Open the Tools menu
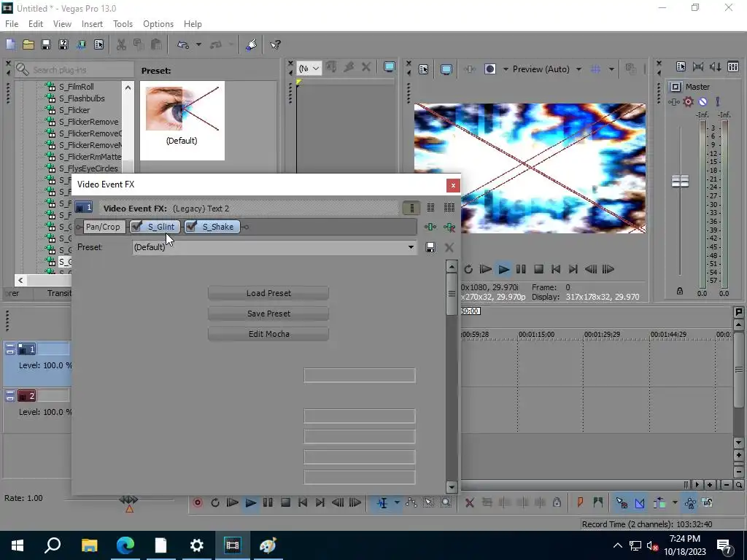747x560 pixels. (x=123, y=24)
